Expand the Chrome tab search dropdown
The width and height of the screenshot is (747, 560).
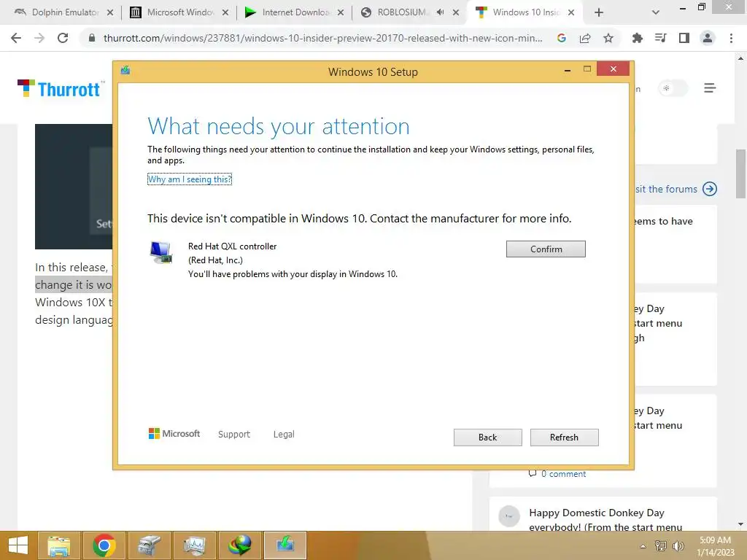pos(656,12)
